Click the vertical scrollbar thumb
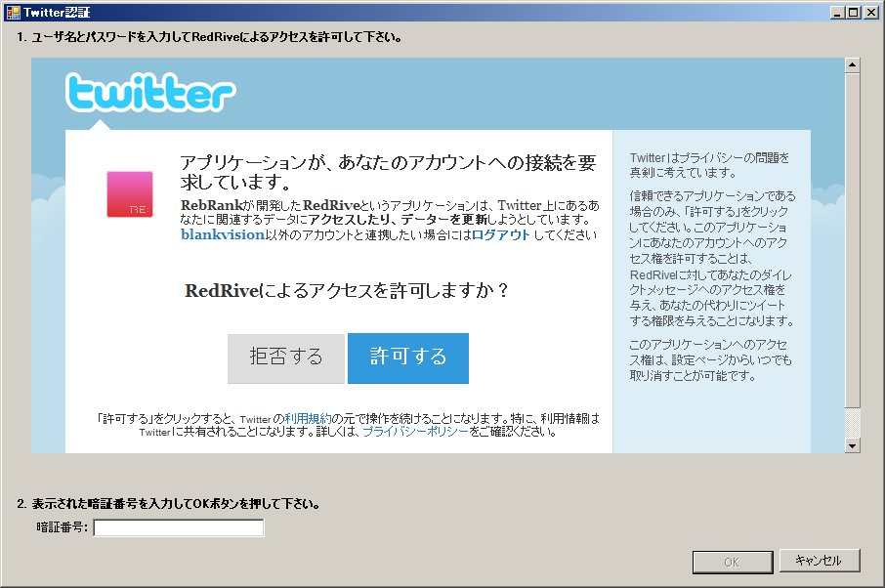This screenshot has height=588, width=885. coord(852,239)
